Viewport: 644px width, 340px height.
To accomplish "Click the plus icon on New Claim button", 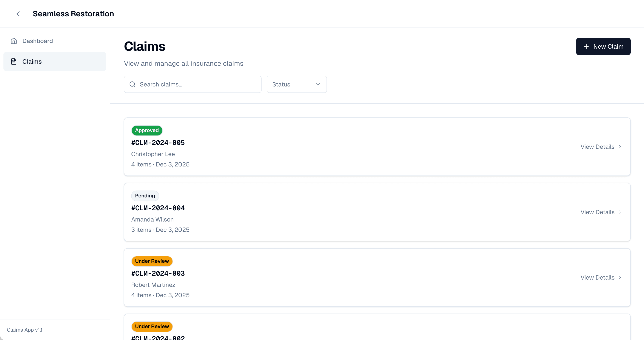I will 586,46.
